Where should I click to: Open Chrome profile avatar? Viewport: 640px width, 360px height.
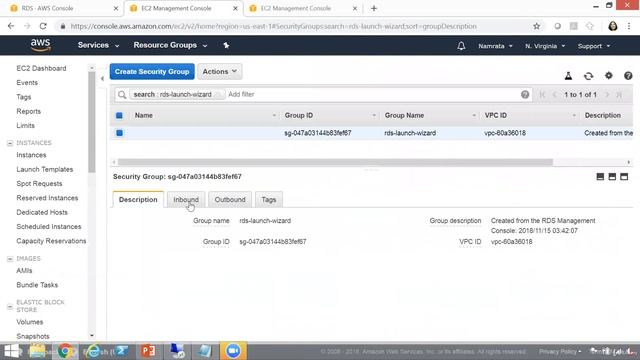[613, 26]
